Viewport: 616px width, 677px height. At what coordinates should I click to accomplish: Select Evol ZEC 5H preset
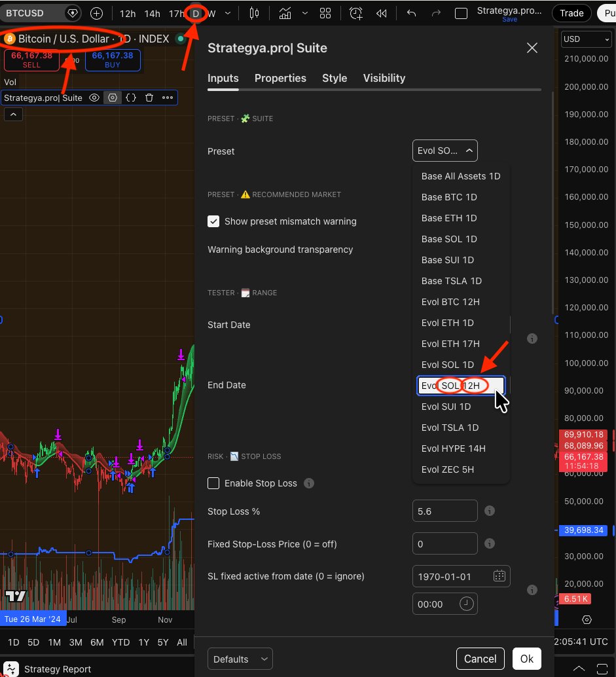[461, 469]
